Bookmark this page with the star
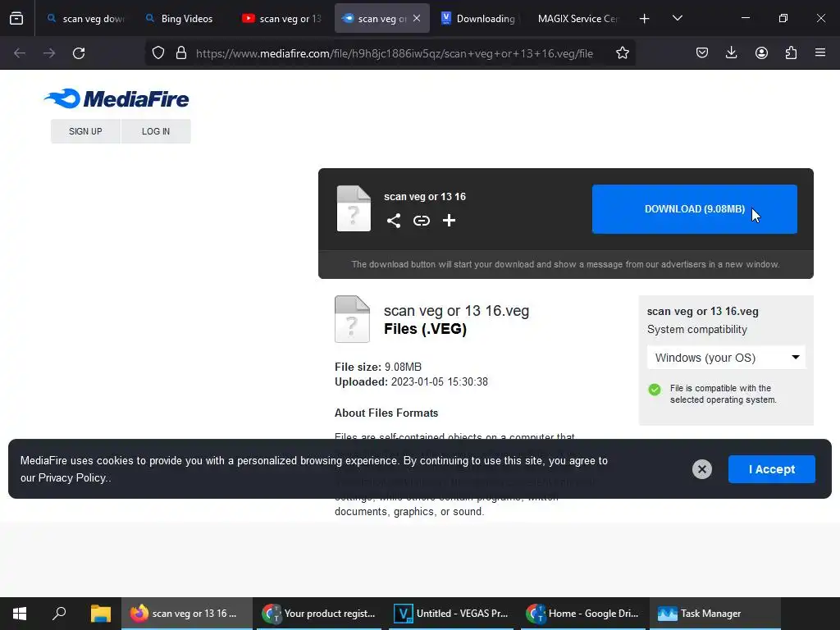The height and width of the screenshot is (630, 840). tap(622, 53)
